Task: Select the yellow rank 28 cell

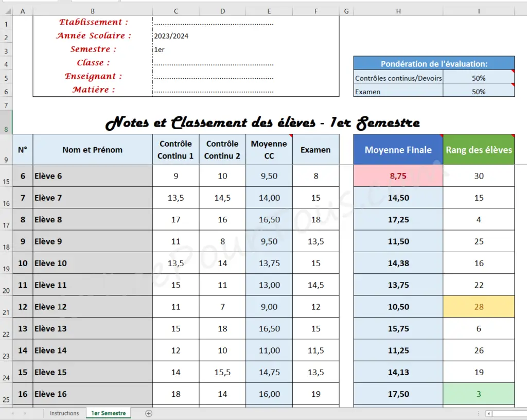Action: [x=479, y=307]
